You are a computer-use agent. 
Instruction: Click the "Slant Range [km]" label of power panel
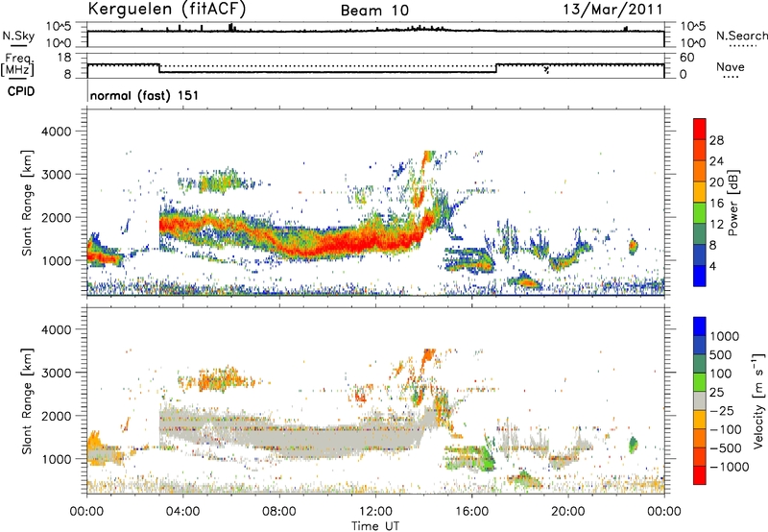coord(27,203)
